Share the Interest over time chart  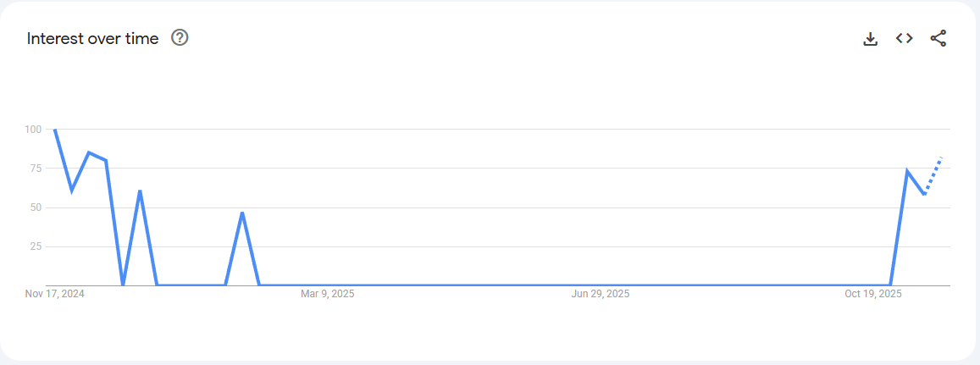coord(938,39)
